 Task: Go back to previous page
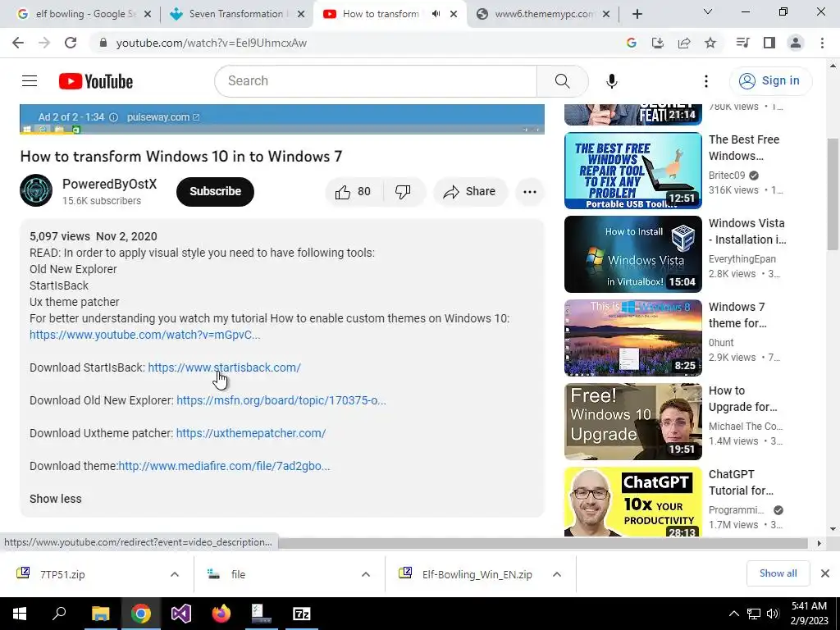18,43
